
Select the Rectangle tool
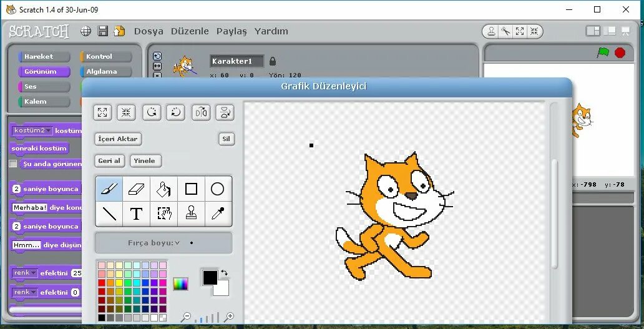tap(191, 189)
